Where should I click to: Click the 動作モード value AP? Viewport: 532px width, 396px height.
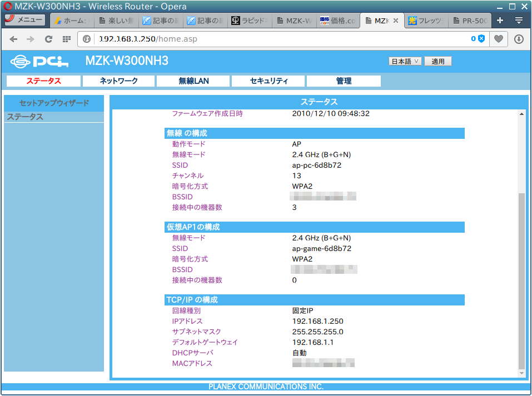click(x=296, y=144)
